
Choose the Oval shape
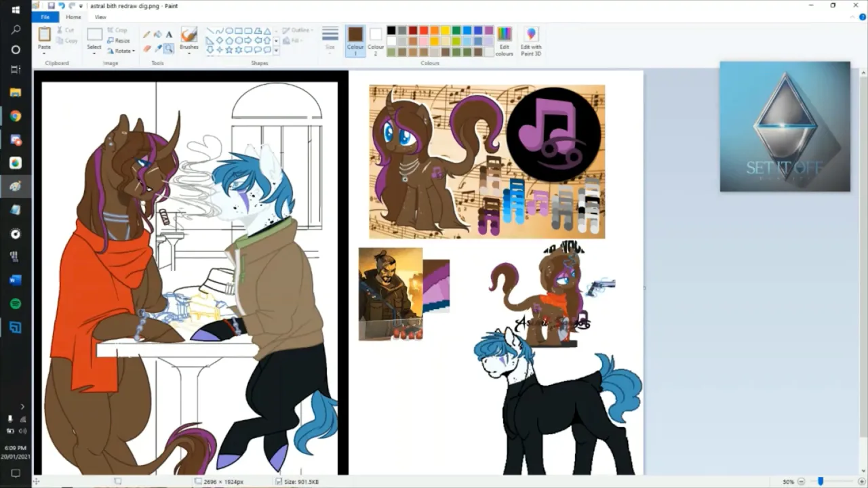point(229,30)
